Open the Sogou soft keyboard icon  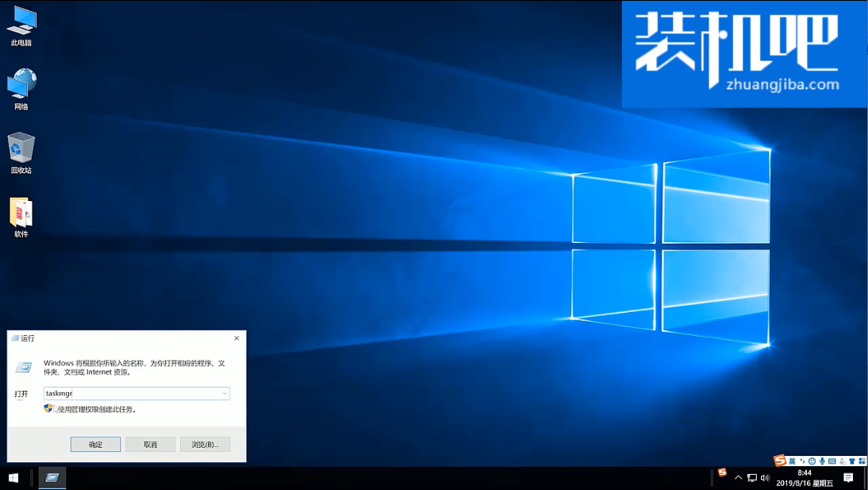tap(832, 461)
